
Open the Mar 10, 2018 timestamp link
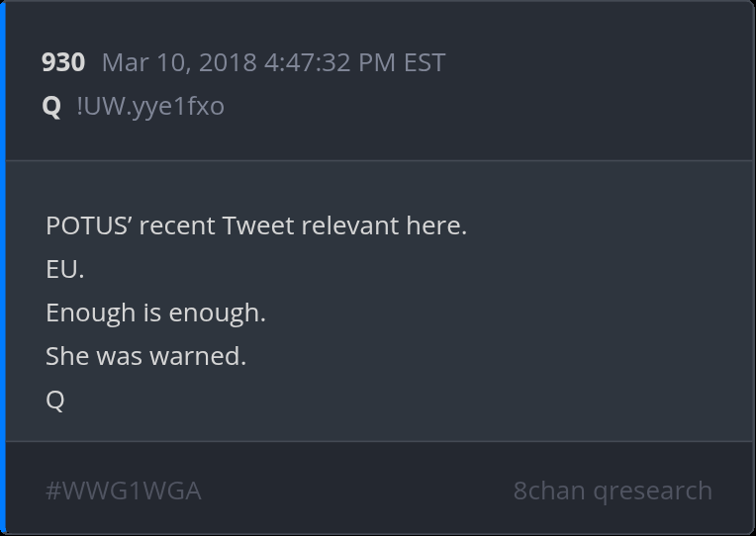273,63
